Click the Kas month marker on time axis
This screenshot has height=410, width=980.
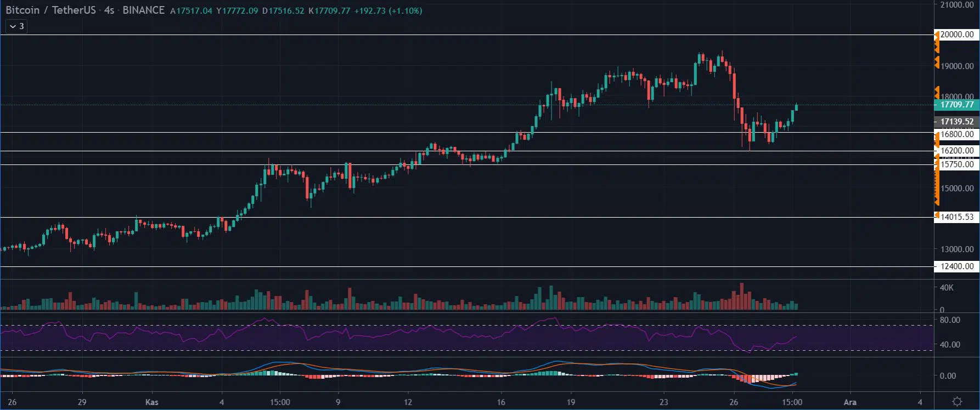[x=152, y=402]
